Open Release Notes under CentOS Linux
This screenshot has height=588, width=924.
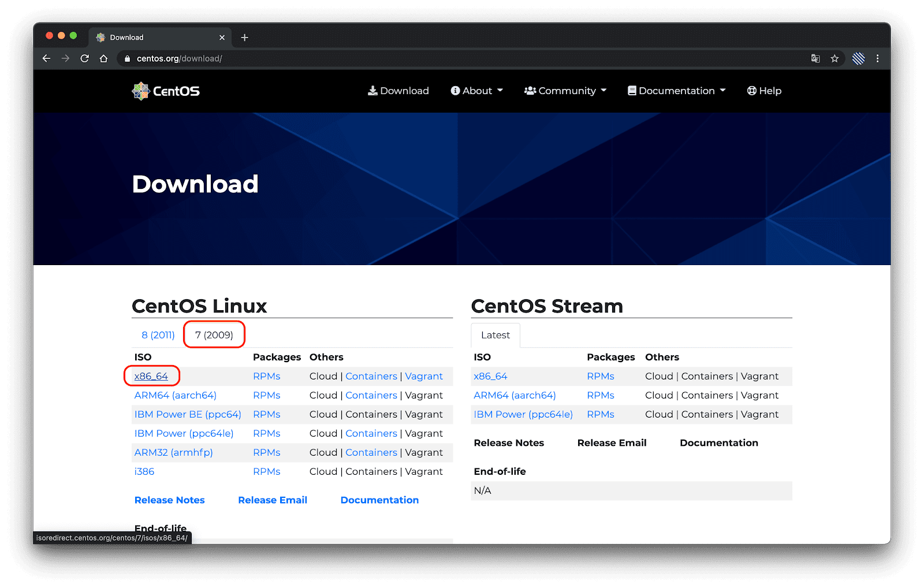[170, 500]
